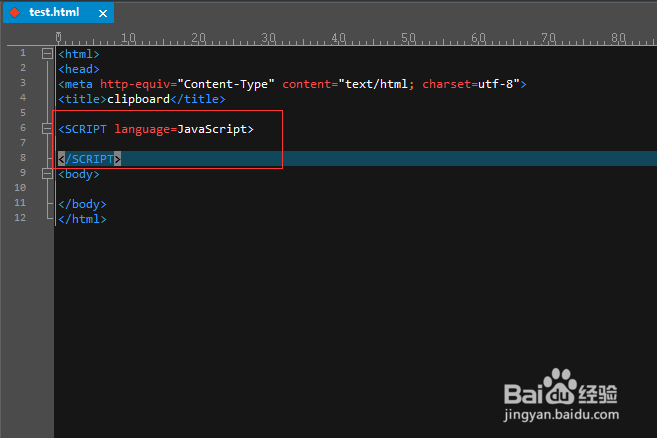Switch to the test.html tab
Viewport: 657px width, 438px height.
pyautogui.click(x=56, y=13)
